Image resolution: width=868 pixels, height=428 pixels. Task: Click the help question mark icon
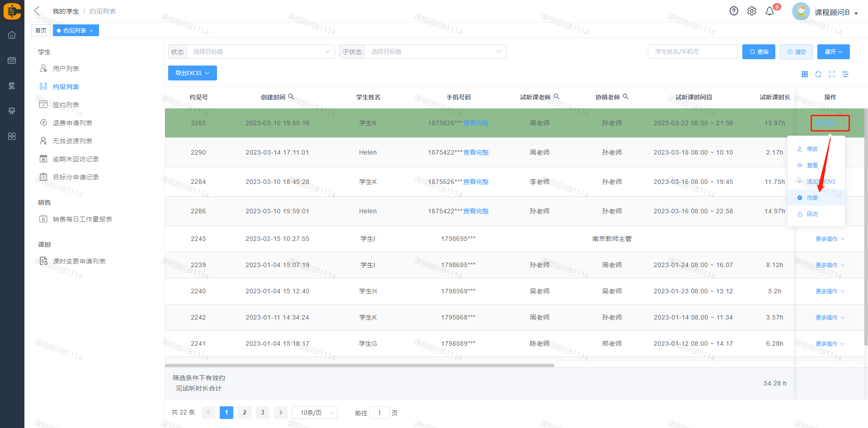click(x=734, y=11)
